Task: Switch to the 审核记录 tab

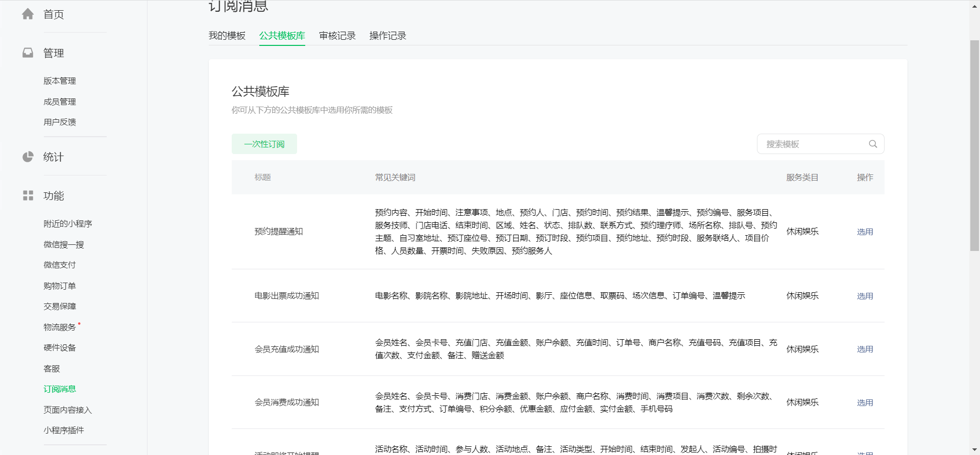Action: (337, 36)
